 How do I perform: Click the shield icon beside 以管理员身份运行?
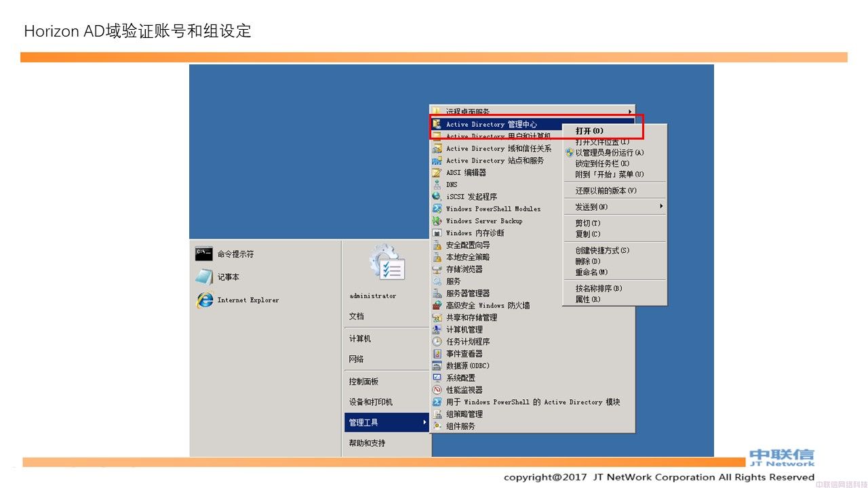pyautogui.click(x=570, y=153)
